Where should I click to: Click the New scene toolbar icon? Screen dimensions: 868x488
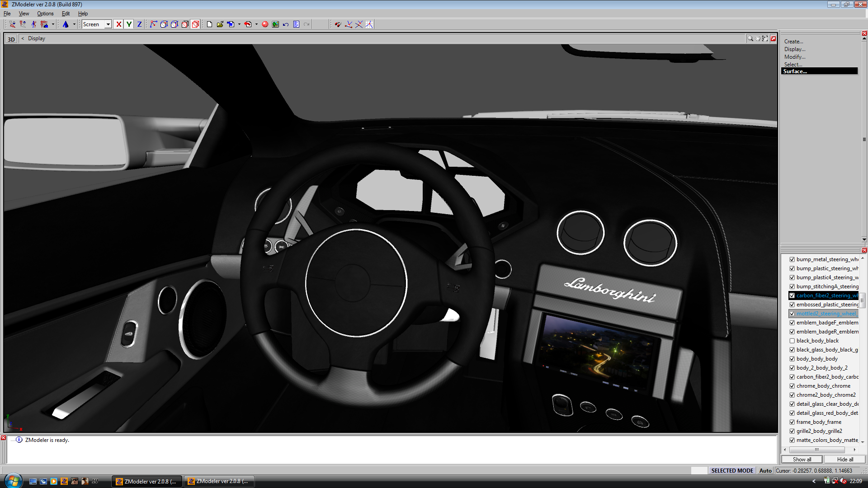point(209,24)
